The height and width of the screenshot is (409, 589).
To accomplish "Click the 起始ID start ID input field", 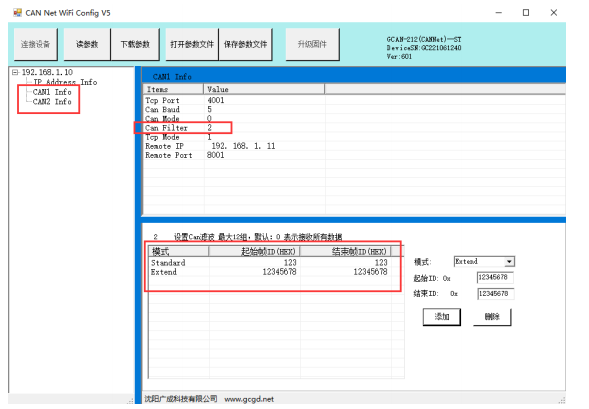I will click(x=495, y=278).
